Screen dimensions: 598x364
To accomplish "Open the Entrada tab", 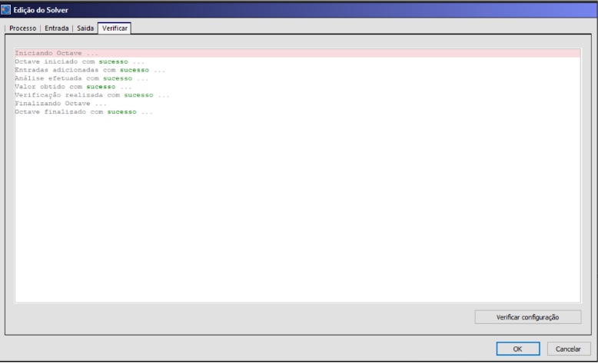I will (56, 28).
